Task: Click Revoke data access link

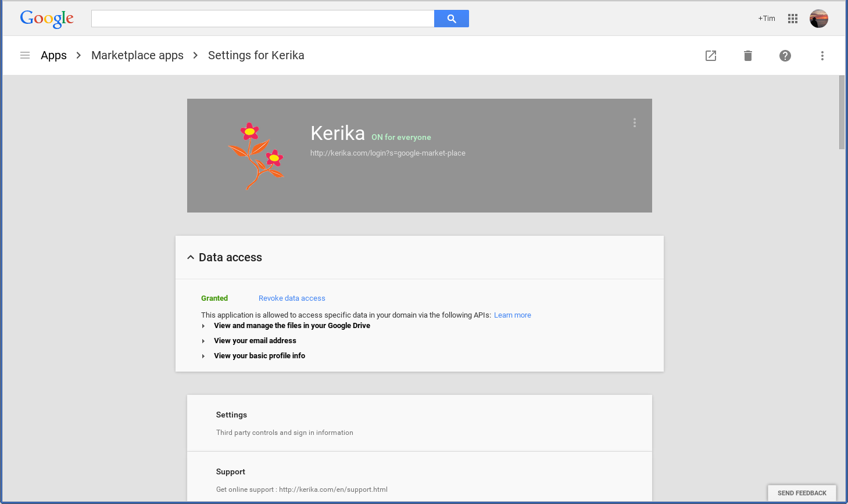Action: pos(292,298)
